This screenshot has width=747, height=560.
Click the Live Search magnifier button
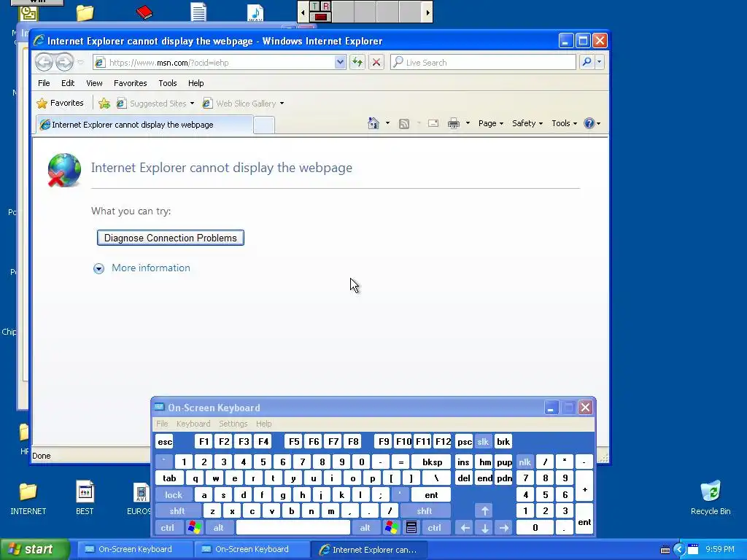(x=587, y=62)
